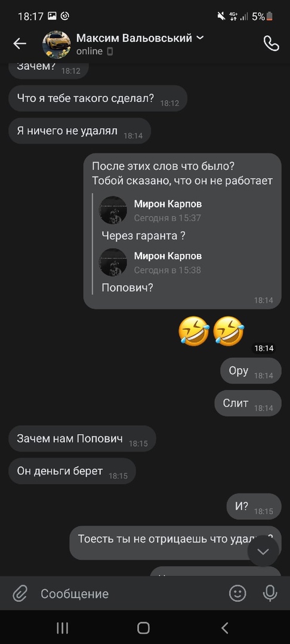Jump to latest messages with down chevron

pyautogui.click(x=263, y=551)
